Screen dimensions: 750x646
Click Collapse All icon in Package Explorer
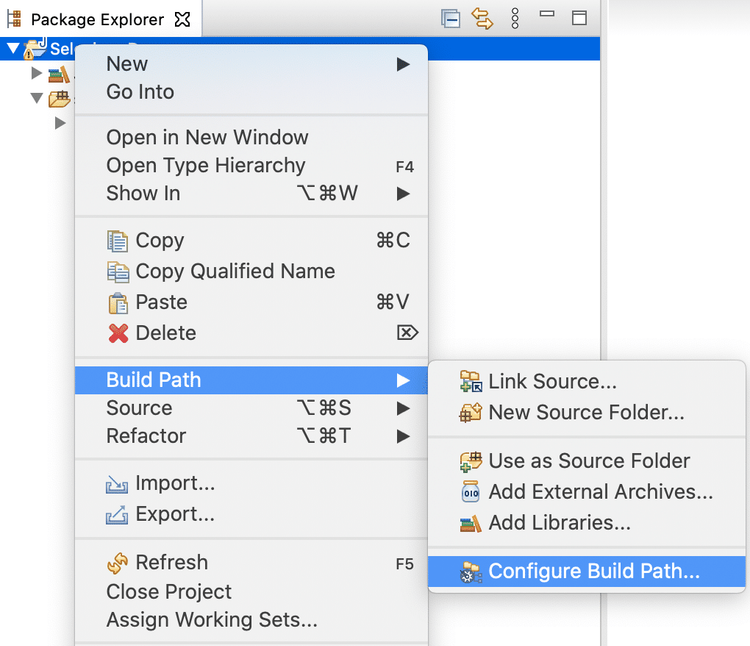(451, 18)
